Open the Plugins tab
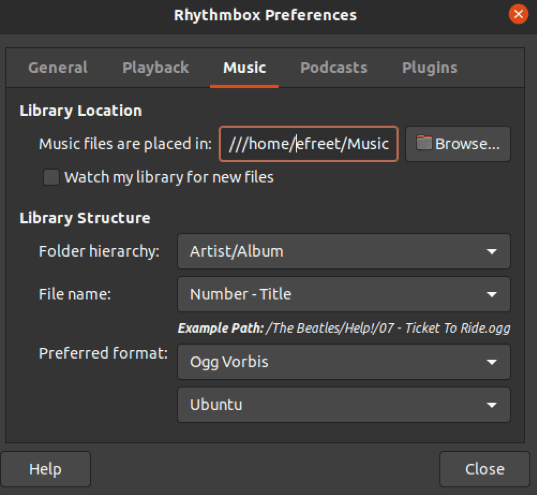The image size is (537, 495). (x=429, y=67)
